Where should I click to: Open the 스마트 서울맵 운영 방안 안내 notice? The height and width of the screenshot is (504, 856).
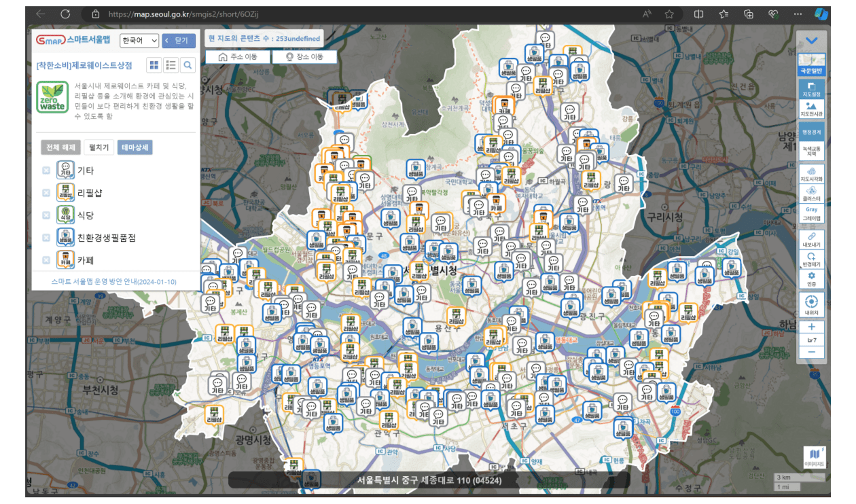point(114,281)
